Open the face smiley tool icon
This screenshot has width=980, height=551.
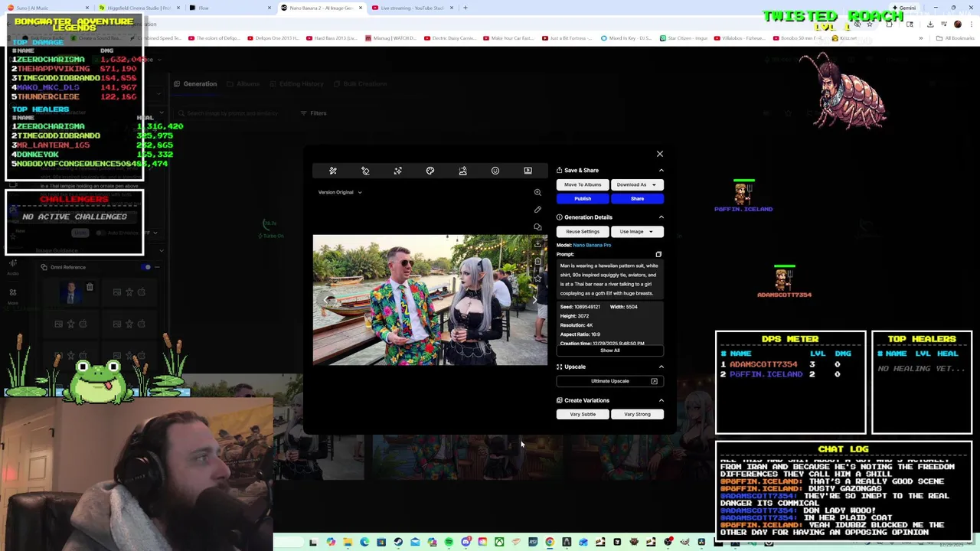pos(495,171)
